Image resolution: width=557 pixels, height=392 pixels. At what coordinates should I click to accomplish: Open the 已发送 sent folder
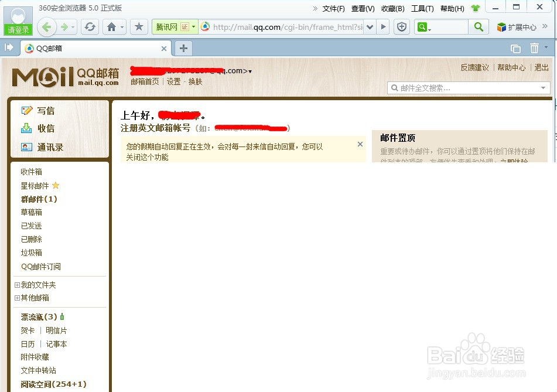point(31,226)
